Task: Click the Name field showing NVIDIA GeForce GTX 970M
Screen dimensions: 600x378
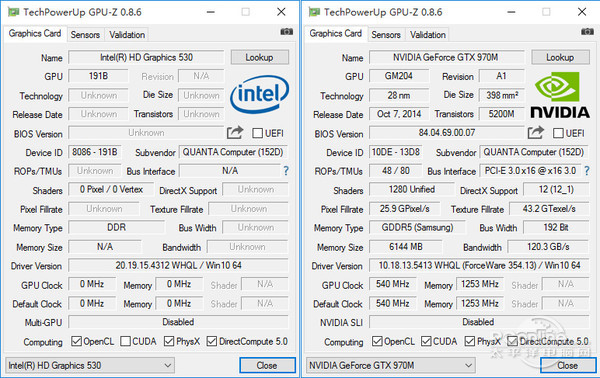Action: pos(446,57)
